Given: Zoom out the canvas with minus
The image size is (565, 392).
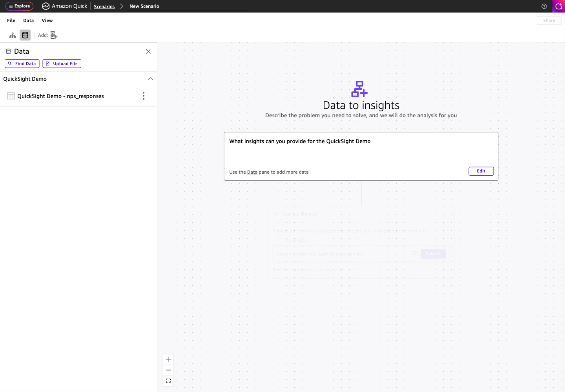Looking at the screenshot, I should 168,370.
